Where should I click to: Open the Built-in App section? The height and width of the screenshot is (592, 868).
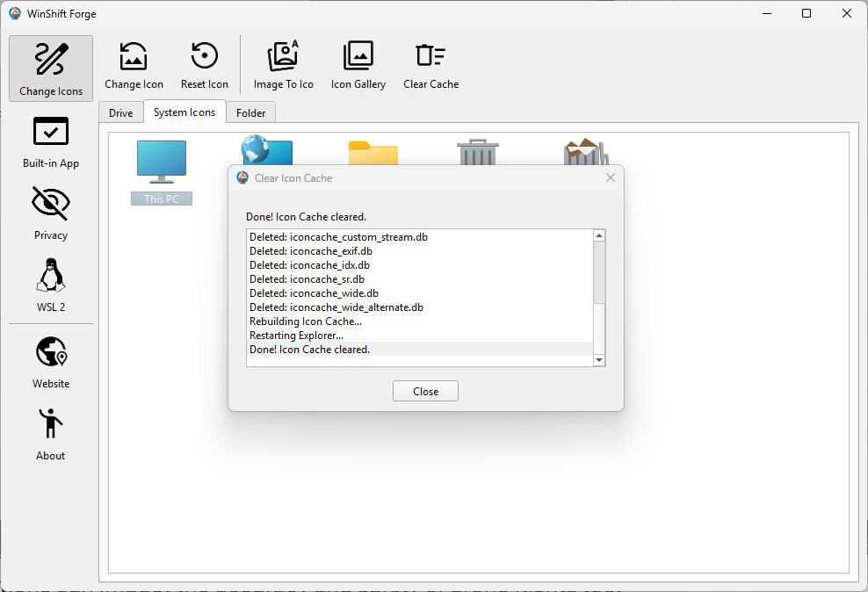pyautogui.click(x=51, y=141)
